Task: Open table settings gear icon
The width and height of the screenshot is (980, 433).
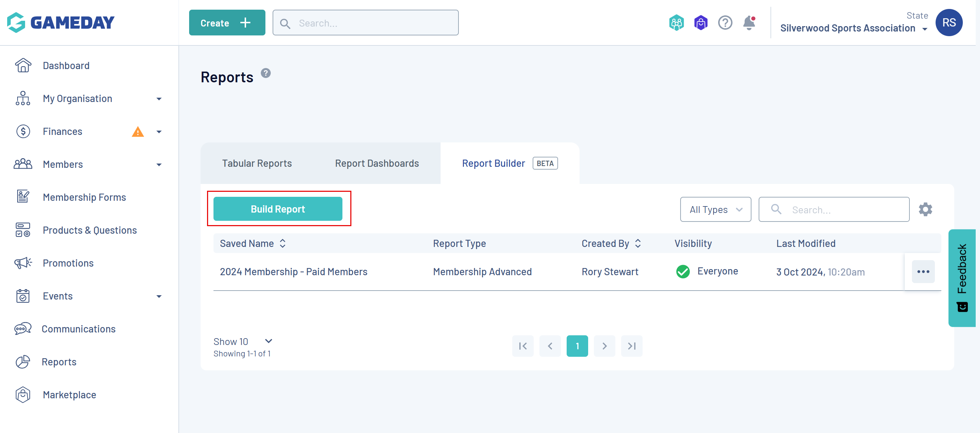Action: click(925, 209)
